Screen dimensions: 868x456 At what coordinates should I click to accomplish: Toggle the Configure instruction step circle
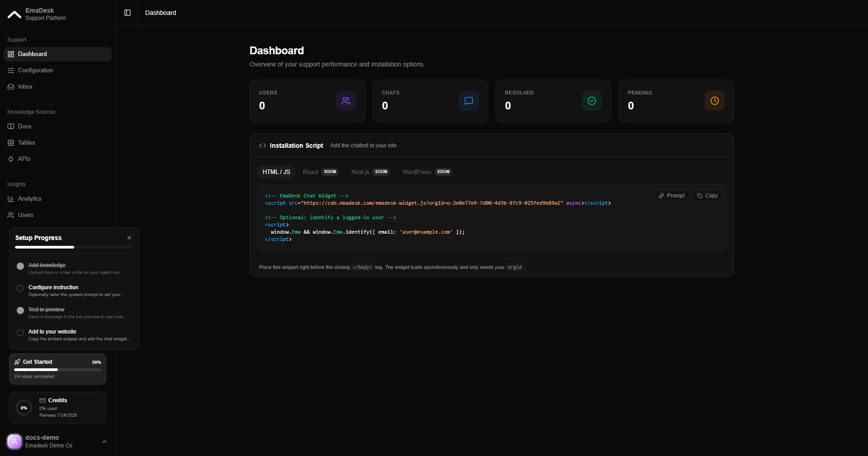[x=20, y=288]
